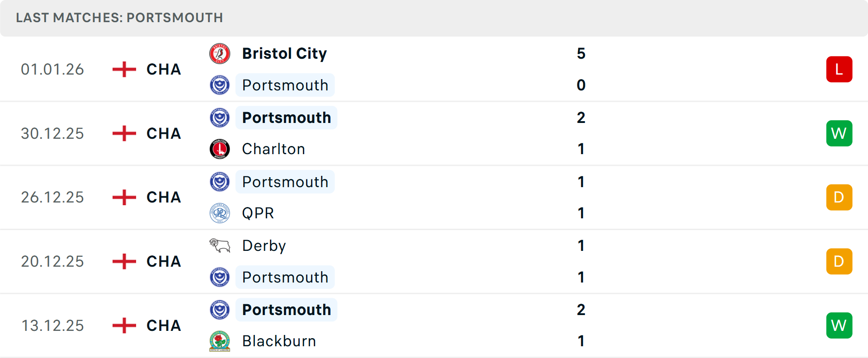Click the Charlton Athletic club crest
This screenshot has height=358, width=868.
click(x=220, y=149)
